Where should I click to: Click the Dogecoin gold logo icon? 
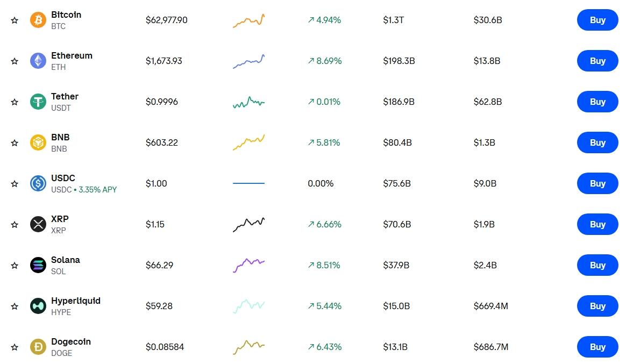38,347
